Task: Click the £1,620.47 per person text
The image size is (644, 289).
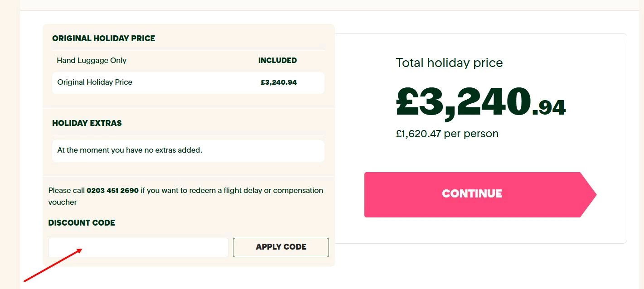Action: 447,134
